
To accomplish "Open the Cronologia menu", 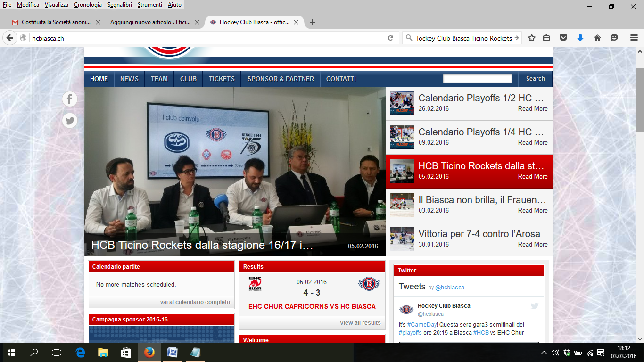I will (88, 5).
